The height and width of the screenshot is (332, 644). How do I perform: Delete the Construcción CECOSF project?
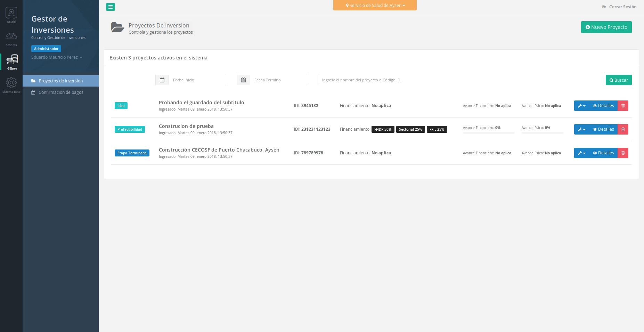[x=623, y=153]
